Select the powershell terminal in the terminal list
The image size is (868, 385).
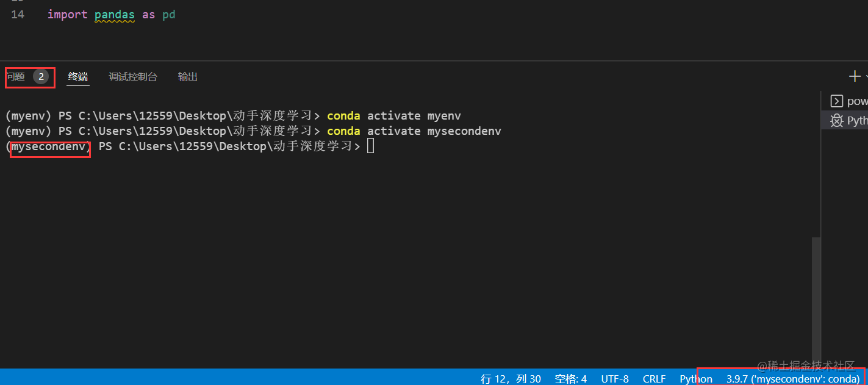pyautogui.click(x=850, y=101)
